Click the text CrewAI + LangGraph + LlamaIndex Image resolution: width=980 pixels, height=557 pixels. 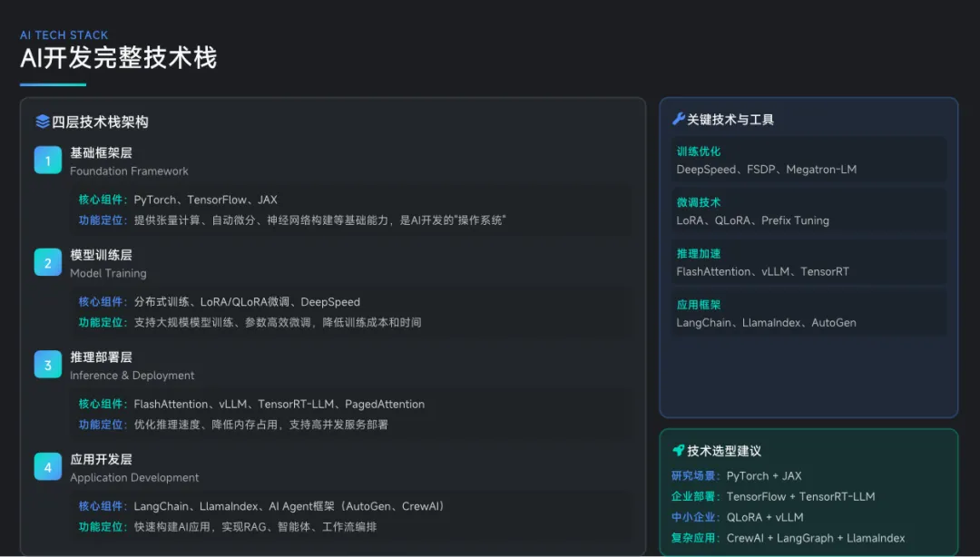pyautogui.click(x=816, y=538)
